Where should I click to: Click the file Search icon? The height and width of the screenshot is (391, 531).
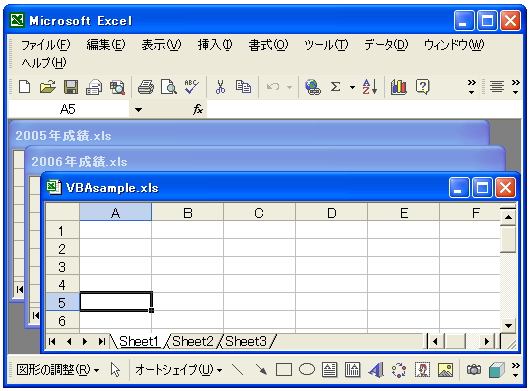pos(117,87)
